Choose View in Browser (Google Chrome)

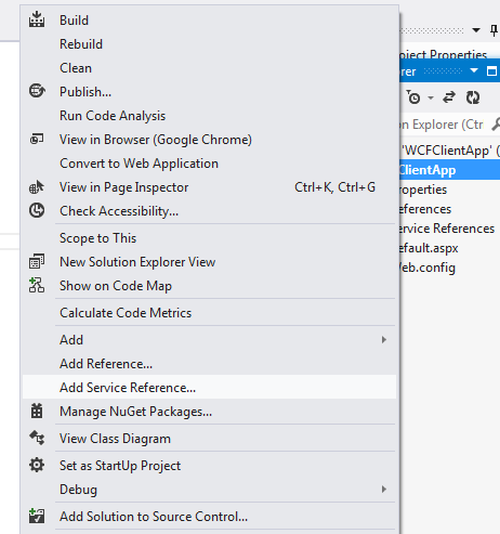coord(209,139)
